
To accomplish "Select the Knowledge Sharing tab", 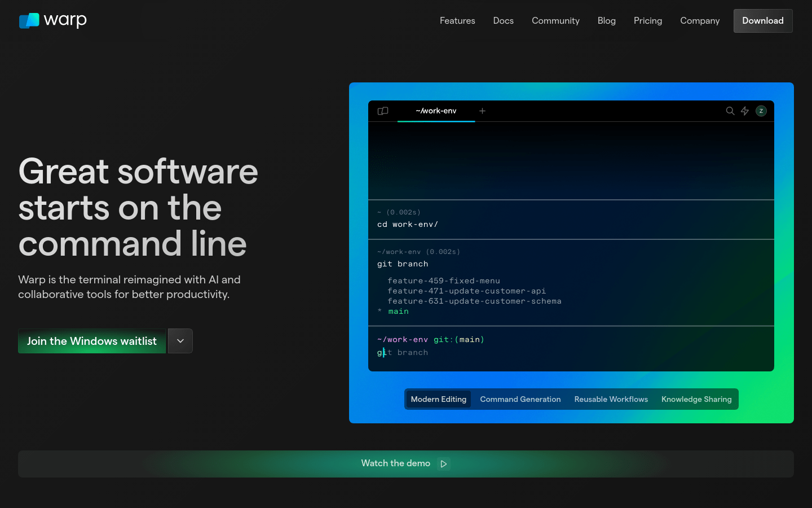I will coord(696,399).
